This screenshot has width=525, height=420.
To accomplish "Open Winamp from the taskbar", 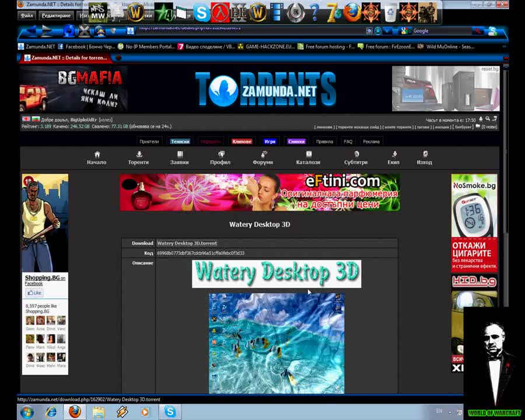I will click(x=122, y=412).
